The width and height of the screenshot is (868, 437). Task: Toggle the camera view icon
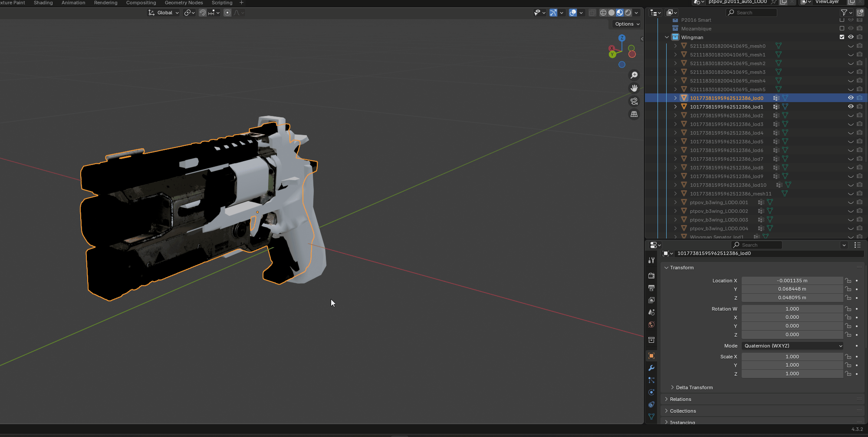coord(634,101)
